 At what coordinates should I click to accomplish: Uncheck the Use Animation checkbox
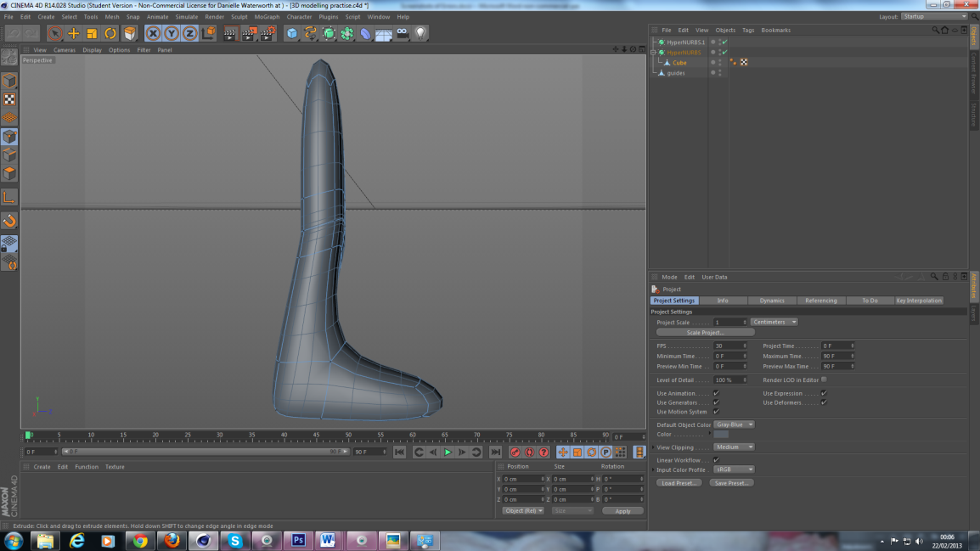point(716,392)
